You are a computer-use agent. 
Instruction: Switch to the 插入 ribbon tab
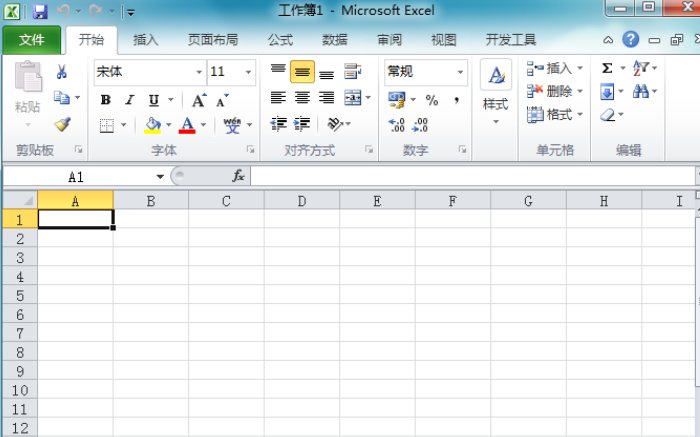tap(146, 40)
